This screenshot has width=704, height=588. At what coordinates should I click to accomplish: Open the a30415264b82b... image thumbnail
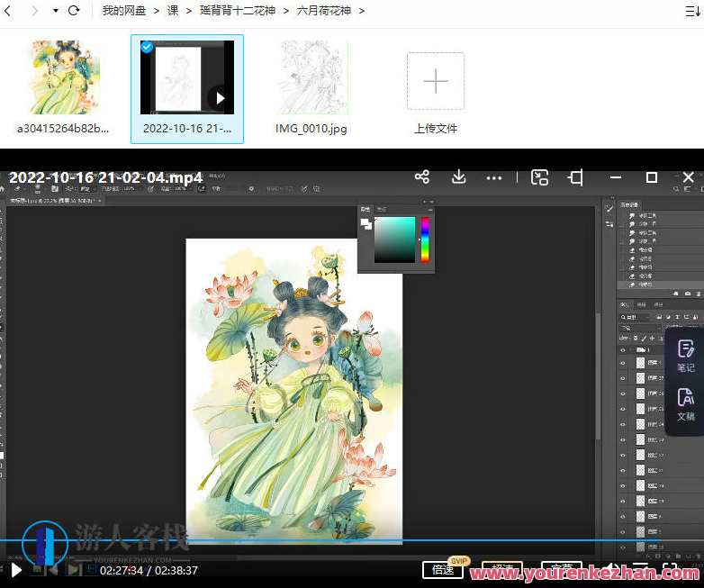point(63,77)
